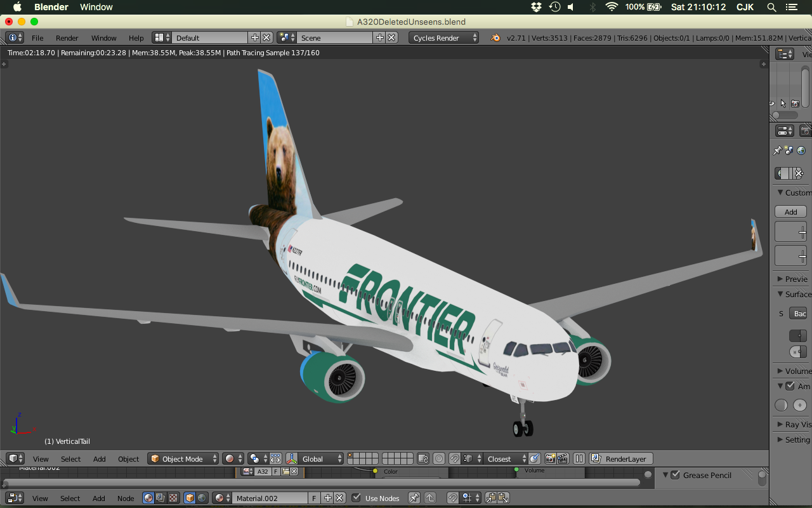The width and height of the screenshot is (812, 508).
Task: Open the Render menu
Action: 67,38
